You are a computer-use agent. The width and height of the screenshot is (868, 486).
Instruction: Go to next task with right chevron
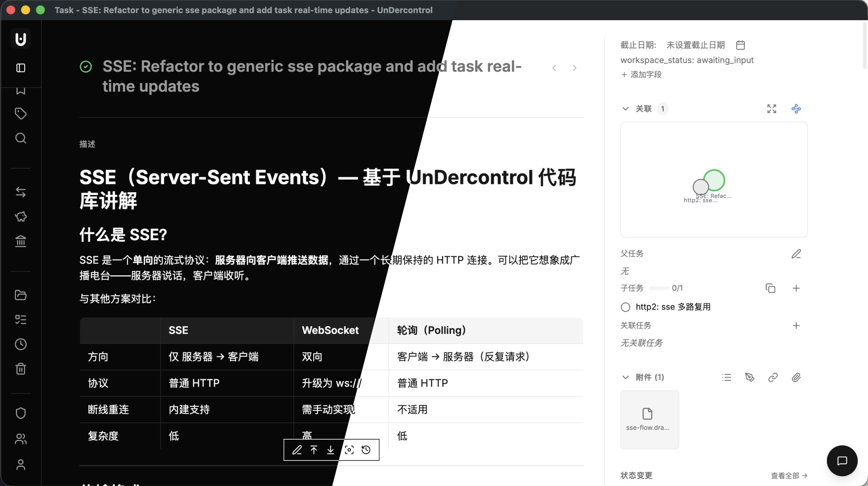(575, 68)
